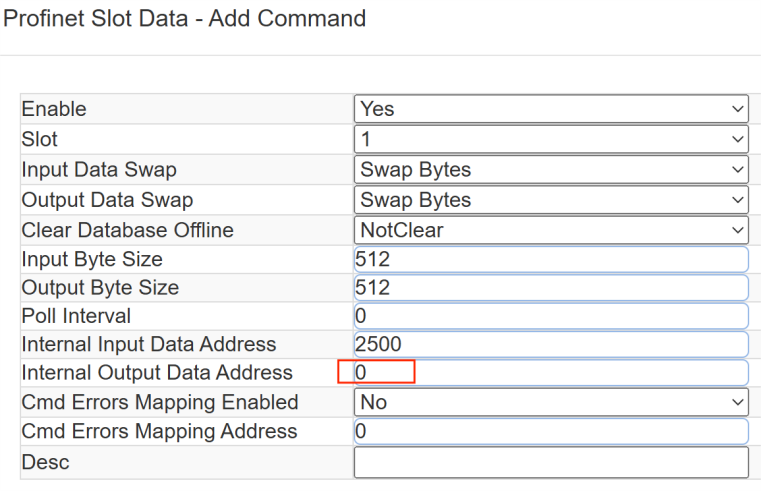Screen dimensions: 761x491
Task: Click the Input Data Swap chevron arrow
Action: point(738,169)
